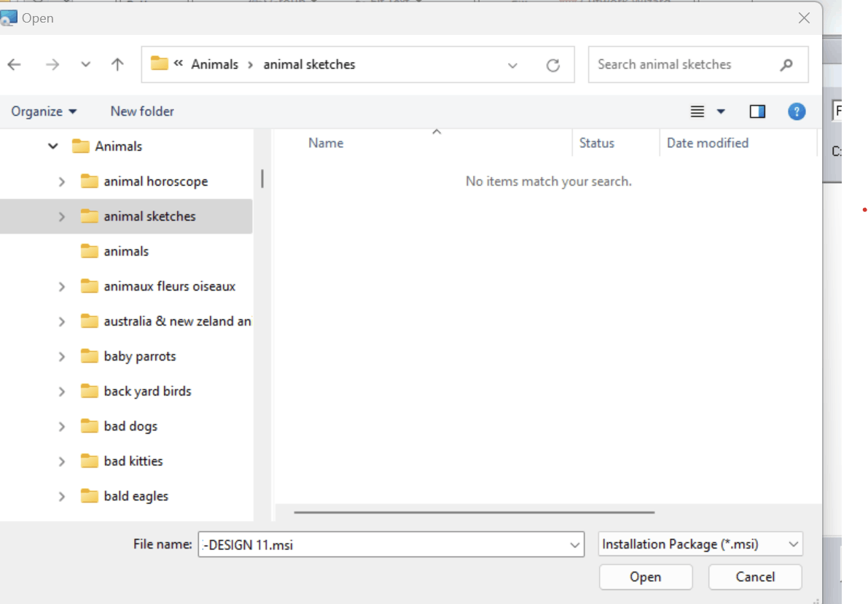Click the Cancel button
Screen dimensions: 868x604
pos(755,577)
